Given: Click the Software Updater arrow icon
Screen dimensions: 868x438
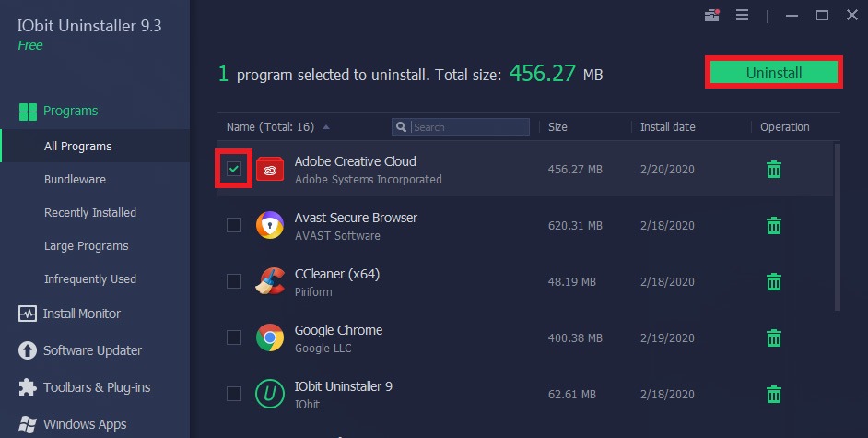Looking at the screenshot, I should click(x=28, y=350).
